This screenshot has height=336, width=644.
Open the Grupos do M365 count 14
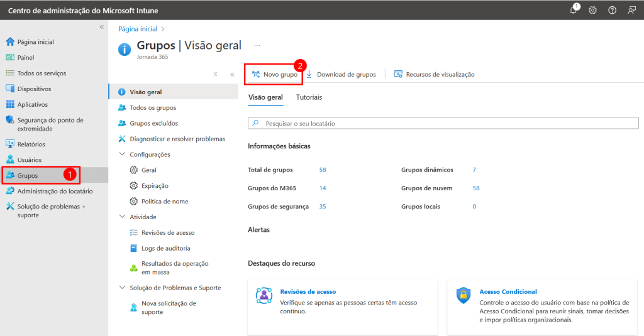(323, 188)
